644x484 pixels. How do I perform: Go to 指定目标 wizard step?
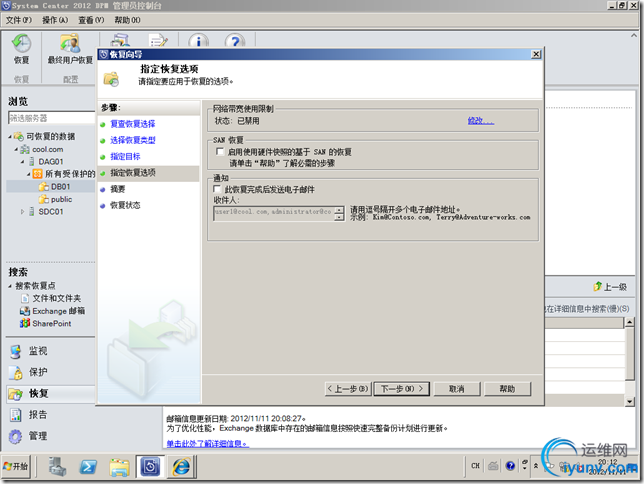(x=125, y=157)
